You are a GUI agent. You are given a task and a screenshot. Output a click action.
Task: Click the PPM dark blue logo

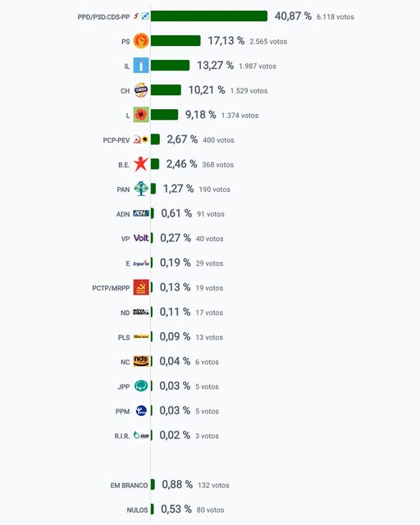point(141,410)
